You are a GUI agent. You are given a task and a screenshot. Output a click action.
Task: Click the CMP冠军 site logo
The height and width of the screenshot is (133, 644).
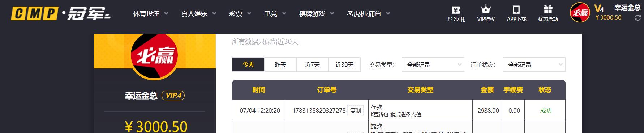pos(61,13)
